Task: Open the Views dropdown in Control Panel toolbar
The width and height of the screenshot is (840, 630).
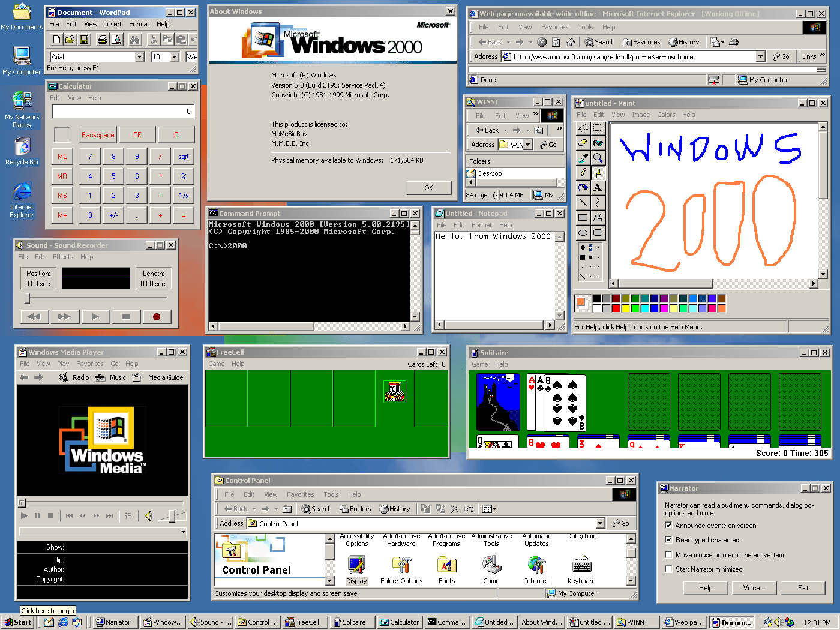Action: (x=490, y=509)
